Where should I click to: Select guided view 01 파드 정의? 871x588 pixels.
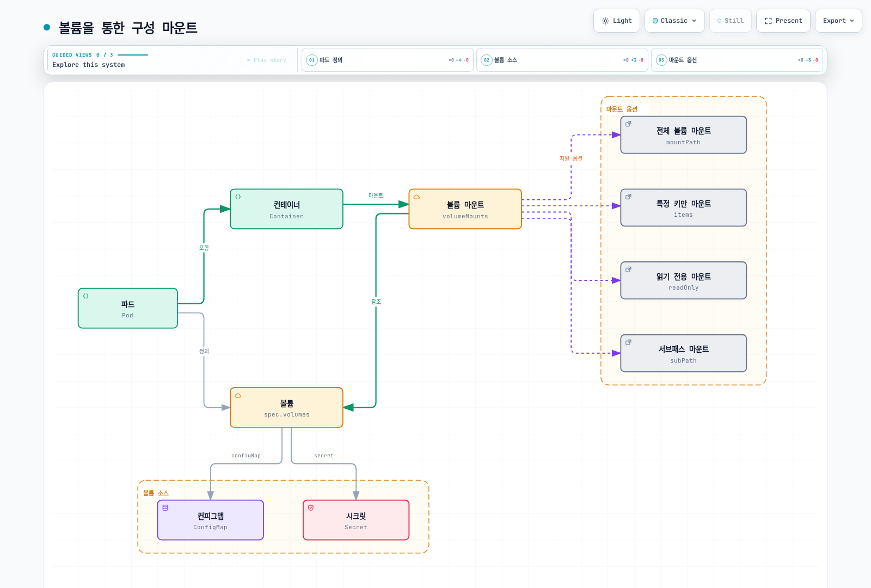(388, 60)
